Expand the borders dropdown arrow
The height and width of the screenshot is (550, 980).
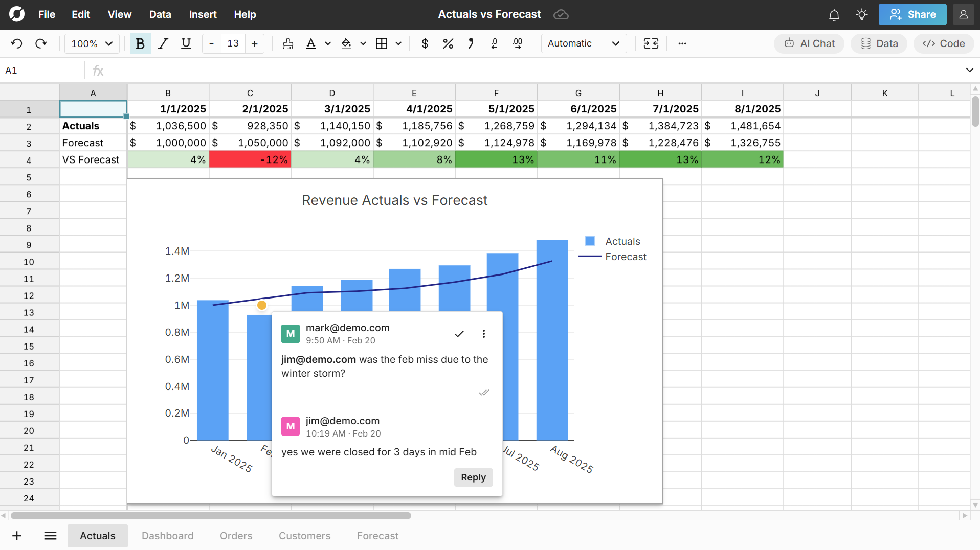tap(398, 44)
